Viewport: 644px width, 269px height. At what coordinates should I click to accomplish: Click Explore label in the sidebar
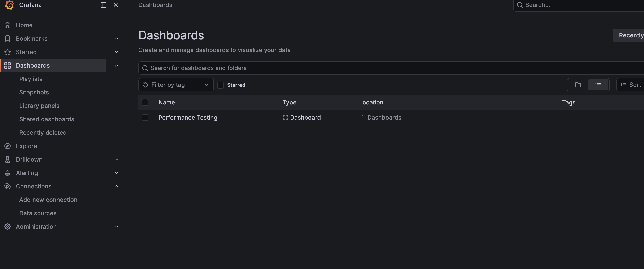pyautogui.click(x=26, y=146)
